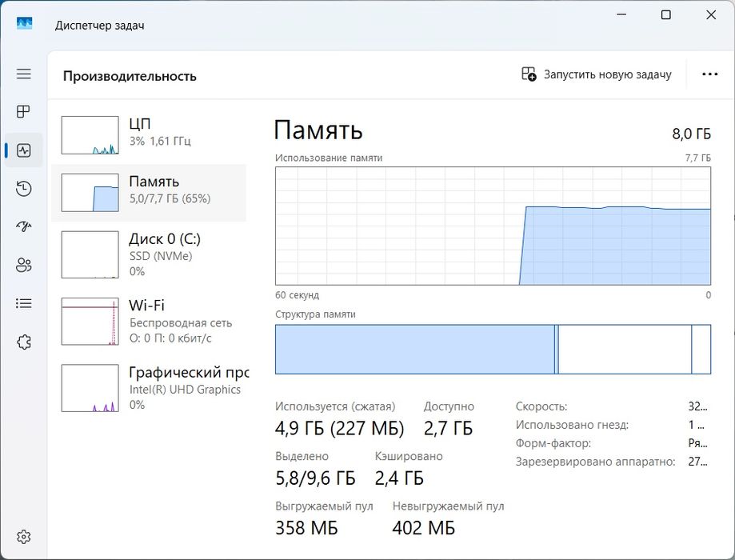This screenshot has height=560, width=735.
Task: Open the three-dots more options menu
Action: coord(709,74)
